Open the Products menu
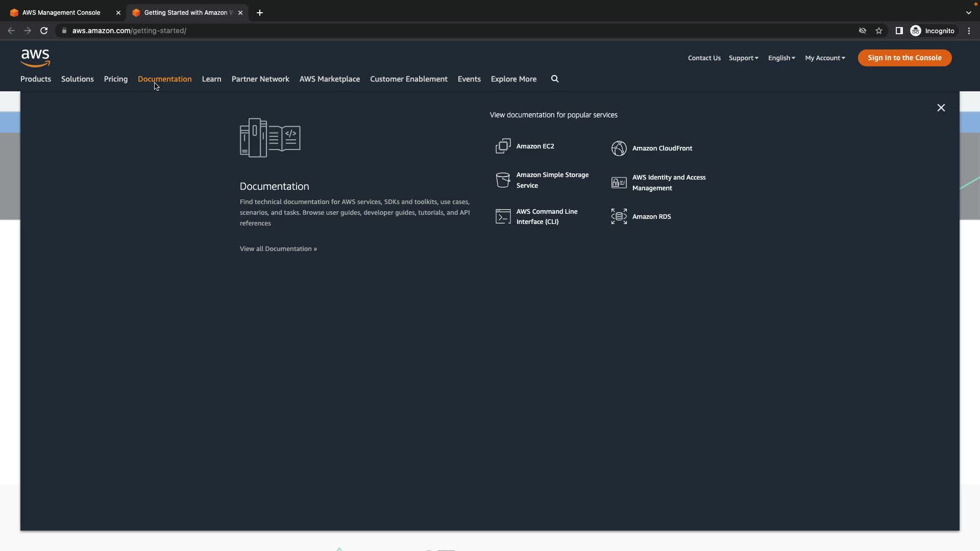The image size is (980, 551). point(36,79)
